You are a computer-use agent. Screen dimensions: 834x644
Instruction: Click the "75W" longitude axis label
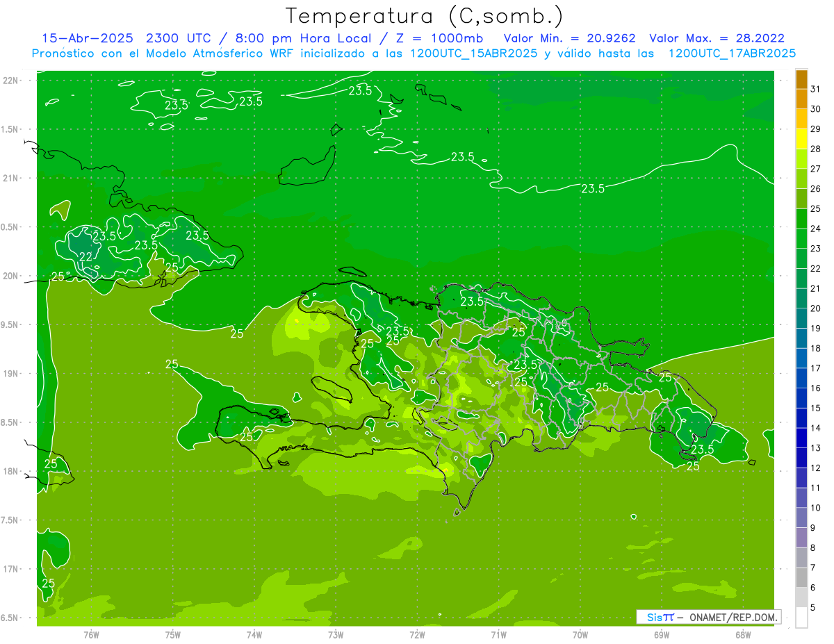173,634
